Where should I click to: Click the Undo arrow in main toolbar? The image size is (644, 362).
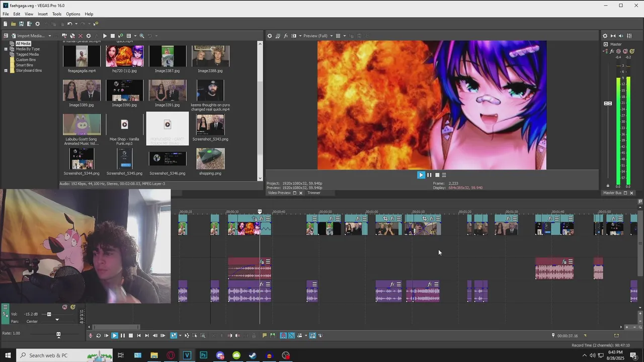pos(69,24)
